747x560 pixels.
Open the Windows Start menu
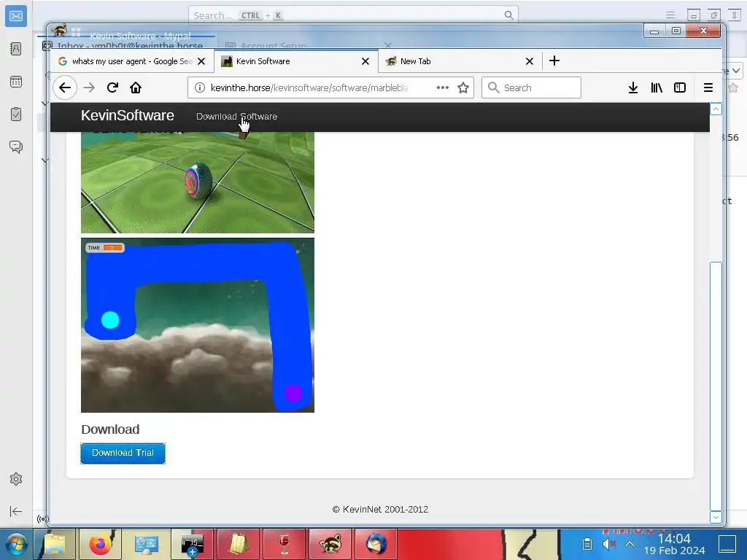[16, 544]
